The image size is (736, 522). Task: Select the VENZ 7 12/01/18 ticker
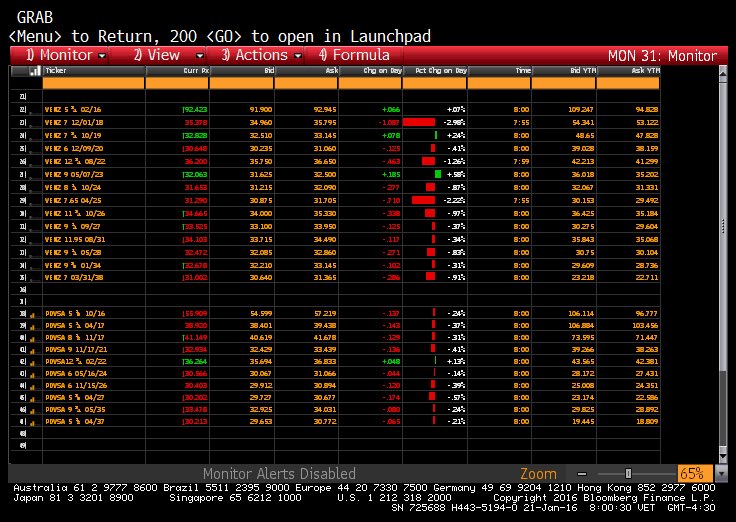pyautogui.click(x=74, y=123)
